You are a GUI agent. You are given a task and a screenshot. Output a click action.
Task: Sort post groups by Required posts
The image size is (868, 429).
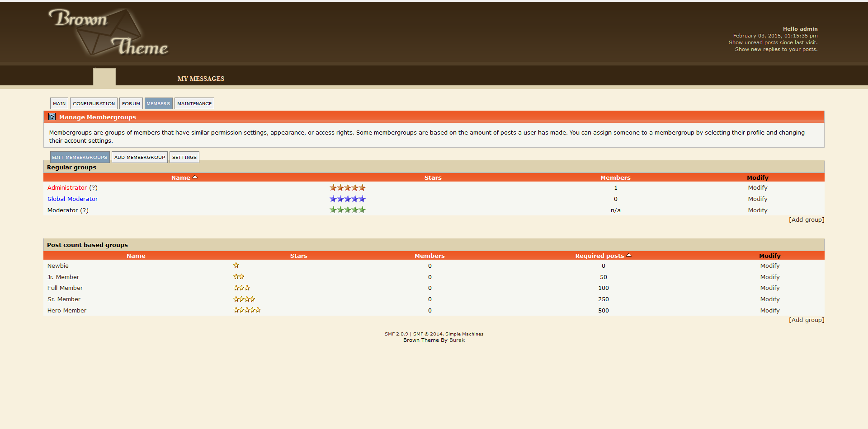[599, 256]
